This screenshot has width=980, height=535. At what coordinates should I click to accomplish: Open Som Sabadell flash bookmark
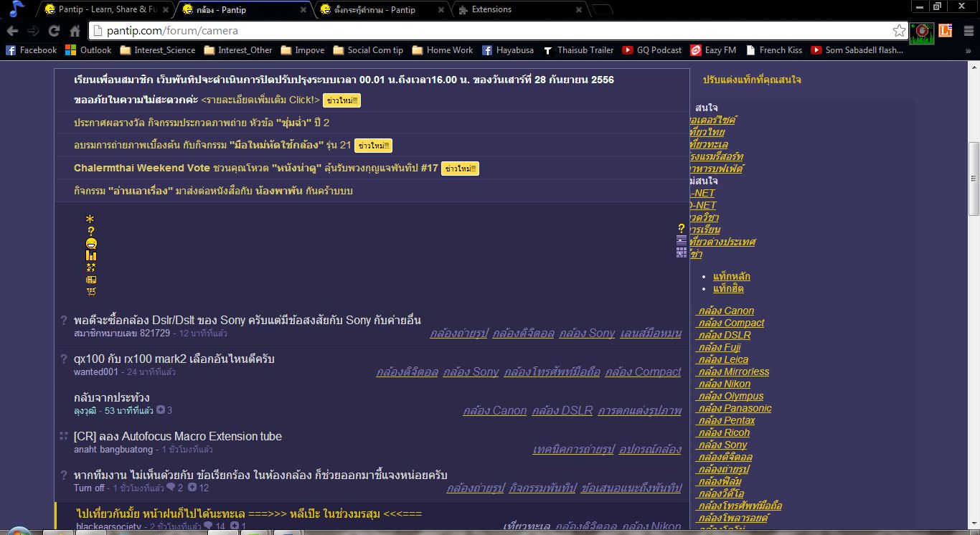pyautogui.click(x=857, y=50)
